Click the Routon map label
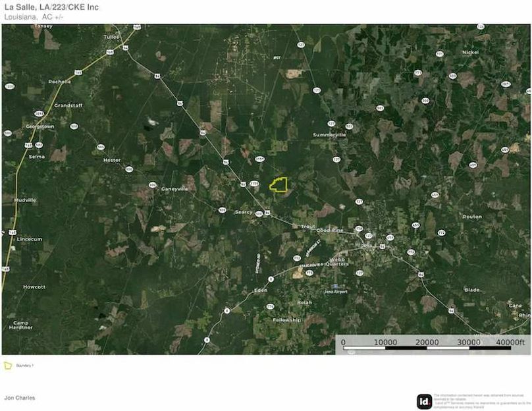The height and width of the screenshot is (411, 532). [x=472, y=217]
